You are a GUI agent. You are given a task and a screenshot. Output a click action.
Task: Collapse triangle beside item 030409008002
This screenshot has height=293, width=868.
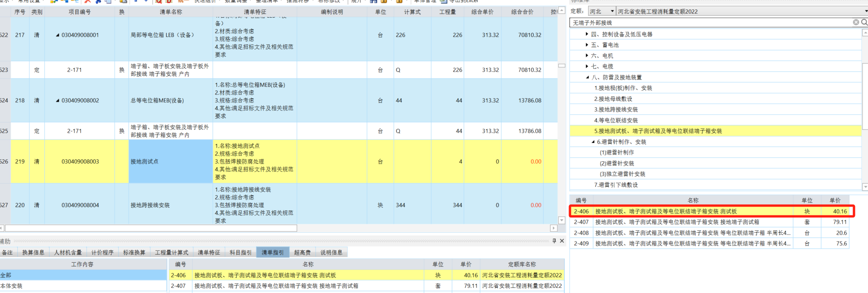[x=57, y=100]
